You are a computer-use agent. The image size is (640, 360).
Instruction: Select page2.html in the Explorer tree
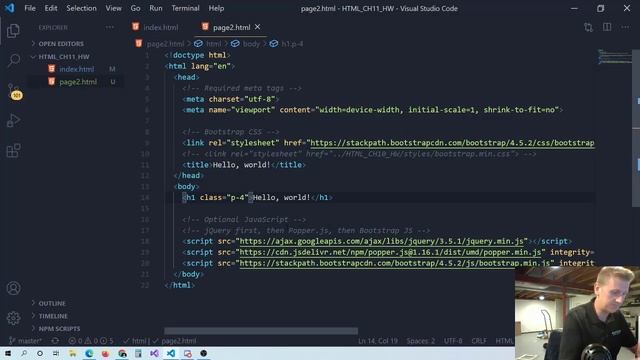click(x=78, y=82)
